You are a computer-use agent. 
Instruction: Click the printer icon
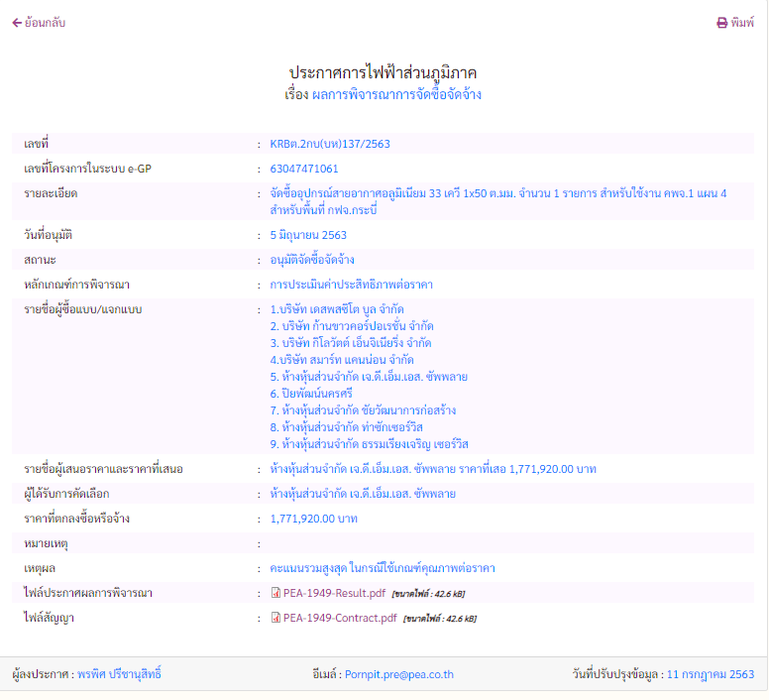coord(721,23)
